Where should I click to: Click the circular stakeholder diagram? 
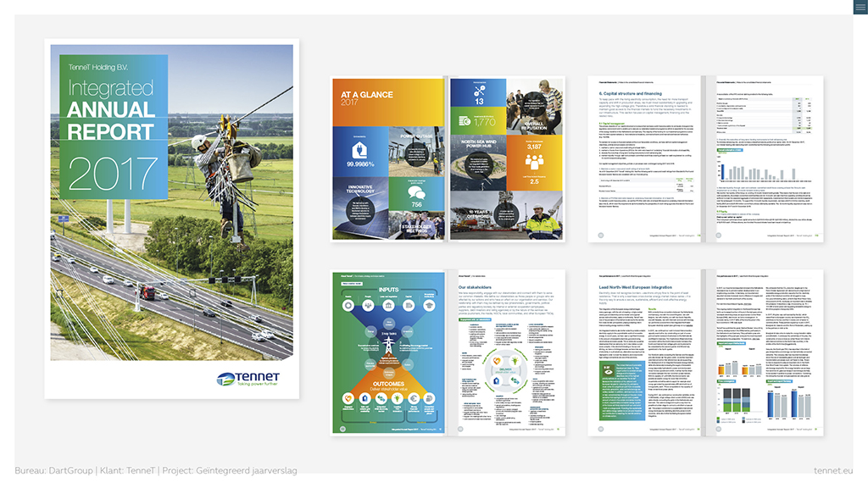(504, 372)
